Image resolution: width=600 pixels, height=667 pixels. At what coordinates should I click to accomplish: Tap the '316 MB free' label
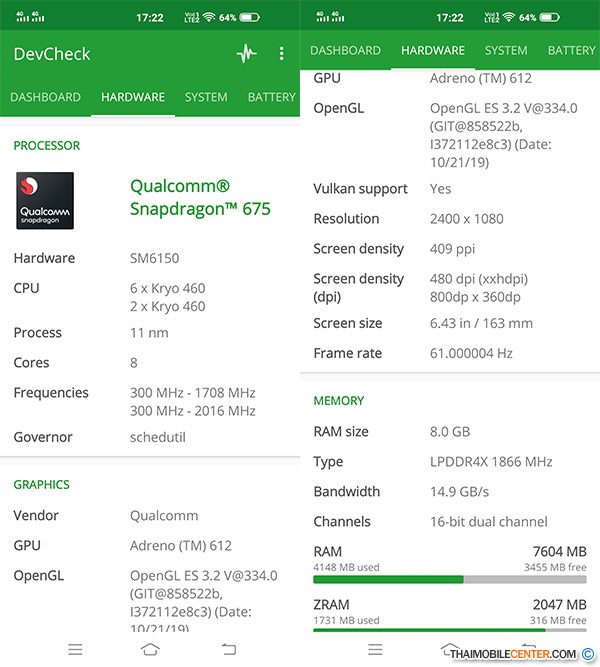coord(558,621)
